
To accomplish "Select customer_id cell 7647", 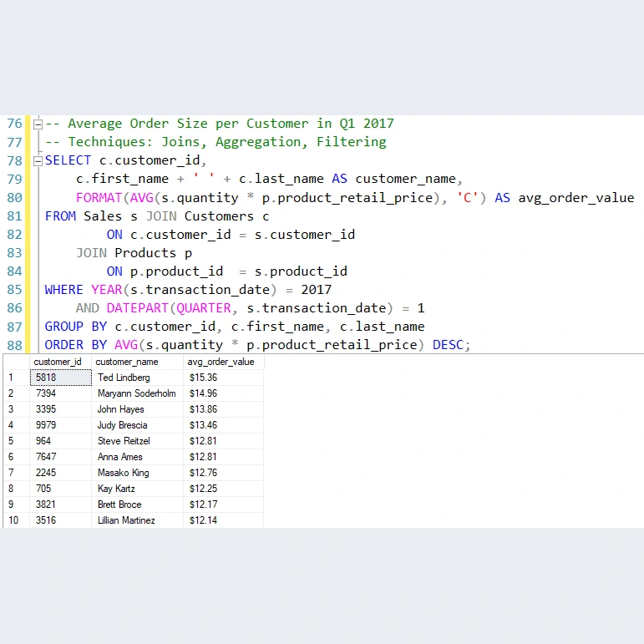I will 61,457.
